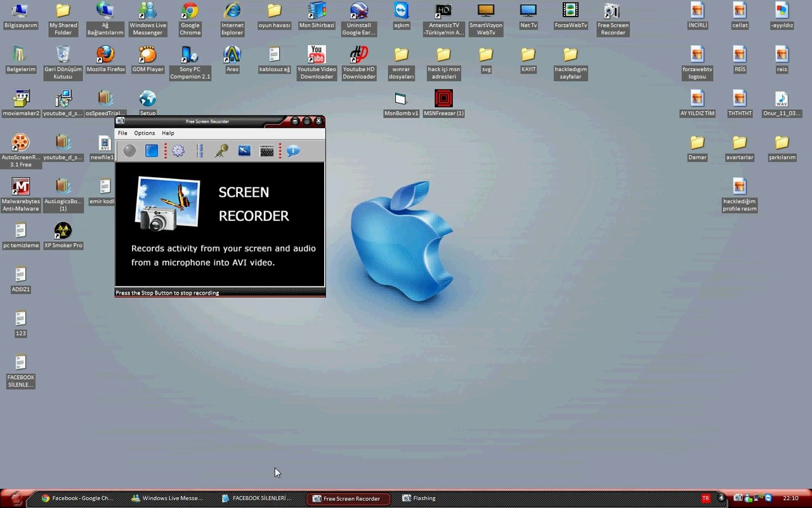The width and height of the screenshot is (812, 508).
Task: Select the Ares desktop icon
Action: (x=232, y=59)
